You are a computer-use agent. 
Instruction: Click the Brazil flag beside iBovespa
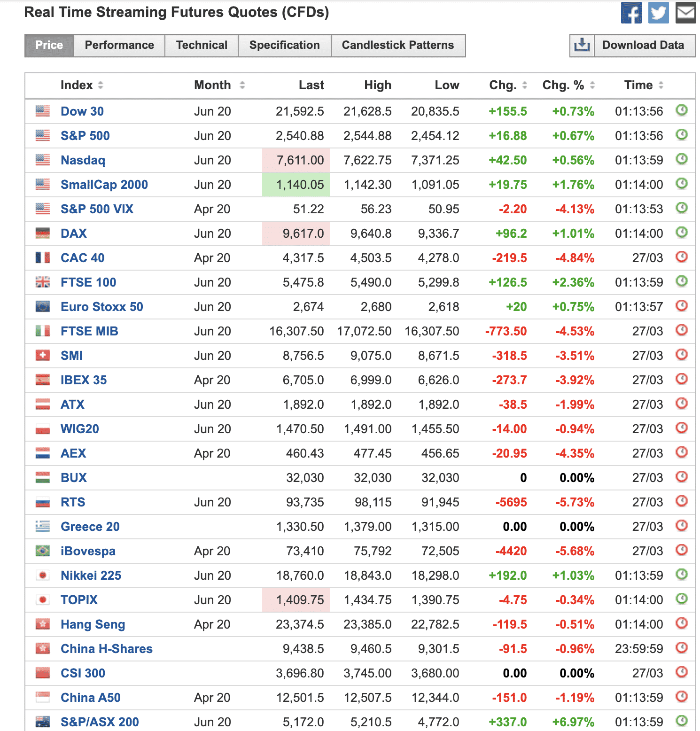[x=43, y=551]
